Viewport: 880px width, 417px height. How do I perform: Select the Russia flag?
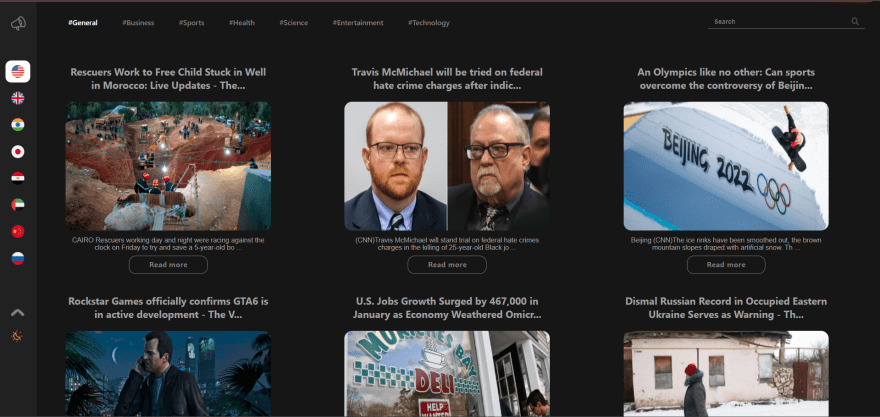tap(18, 258)
